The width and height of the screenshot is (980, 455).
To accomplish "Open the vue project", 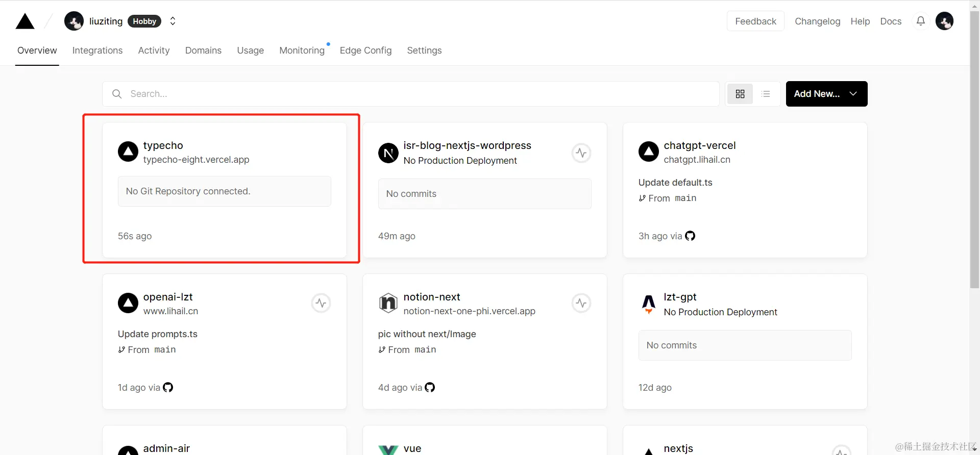I will [x=412, y=448].
